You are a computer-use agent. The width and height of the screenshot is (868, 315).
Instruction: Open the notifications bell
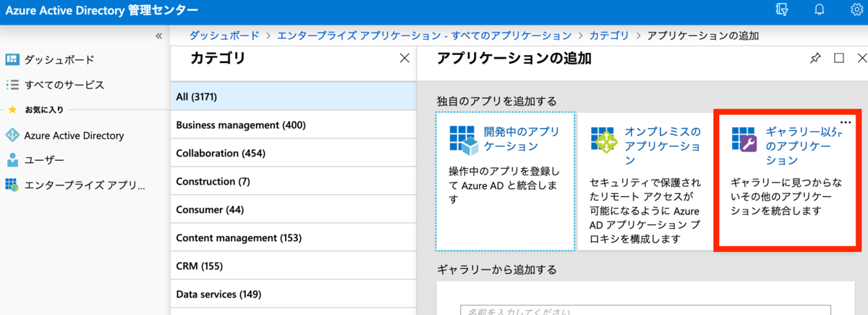pyautogui.click(x=820, y=10)
